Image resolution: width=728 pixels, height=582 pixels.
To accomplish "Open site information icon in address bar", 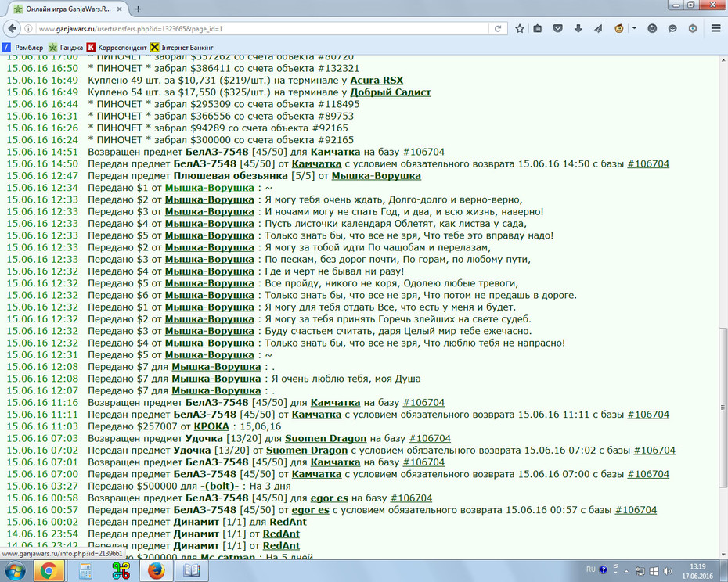I will tap(28, 29).
